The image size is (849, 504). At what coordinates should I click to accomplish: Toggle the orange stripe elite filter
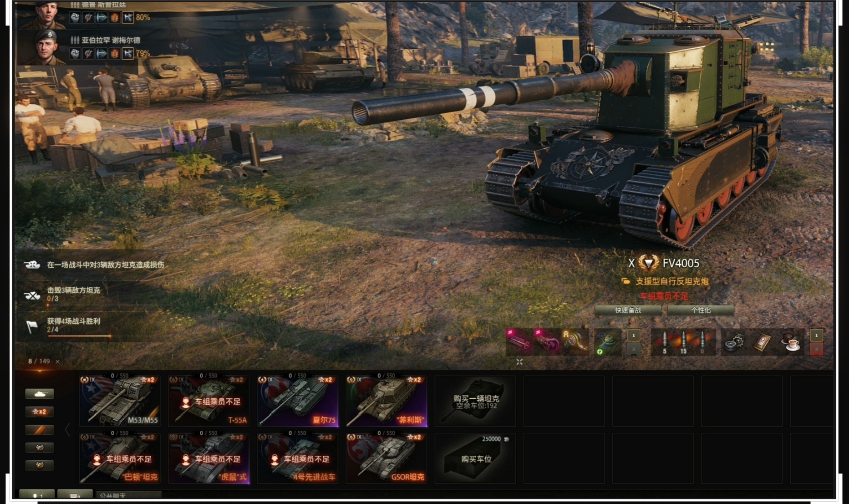[x=40, y=429]
